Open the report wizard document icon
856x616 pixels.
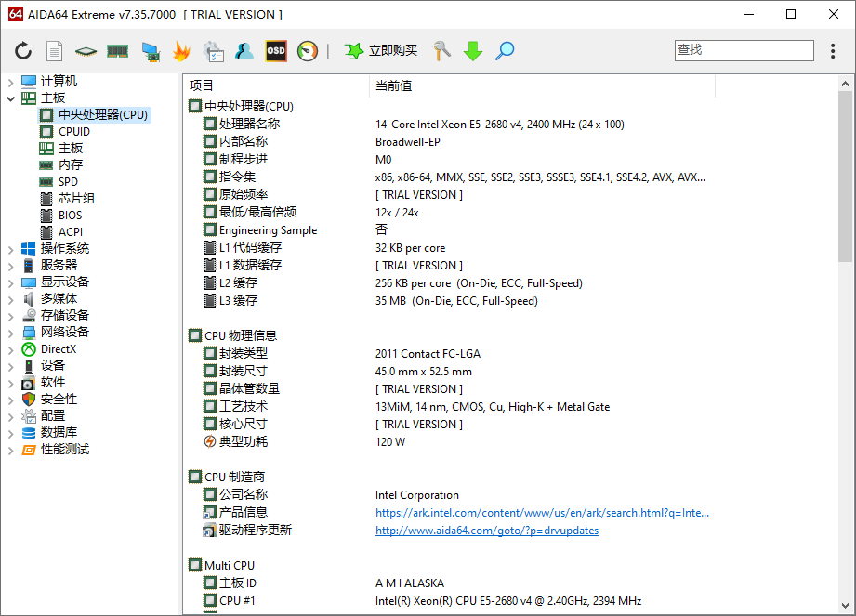[x=53, y=51]
